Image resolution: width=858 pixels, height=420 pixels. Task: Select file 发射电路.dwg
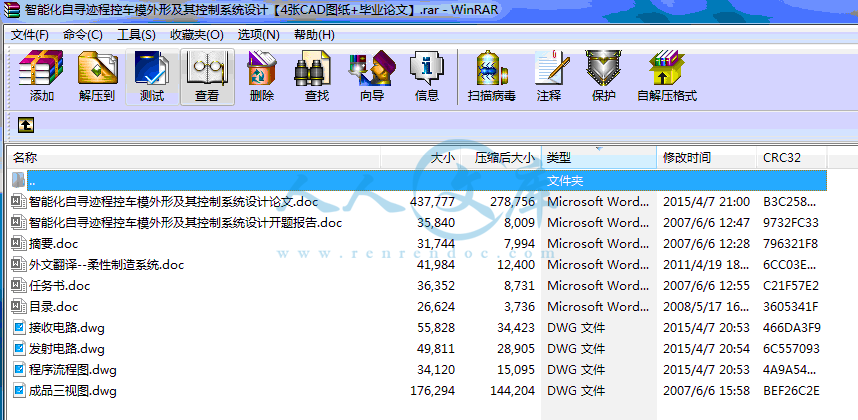67,349
